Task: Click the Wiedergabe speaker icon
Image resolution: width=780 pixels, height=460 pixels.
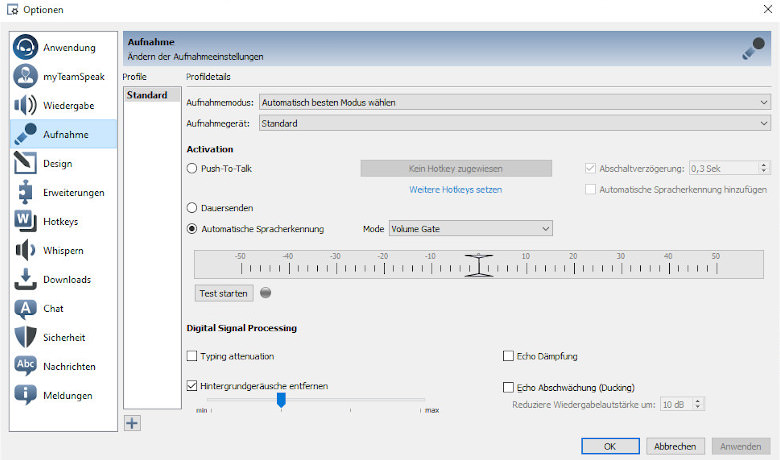Action: (x=25, y=105)
